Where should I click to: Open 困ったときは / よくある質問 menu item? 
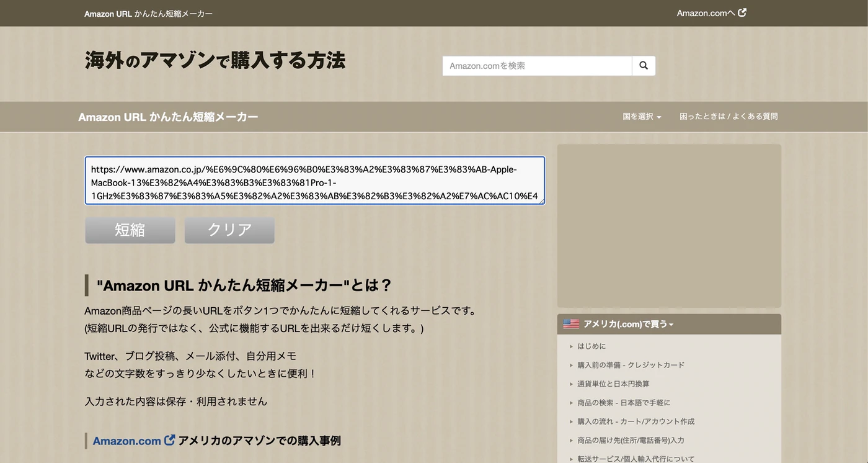click(x=728, y=117)
